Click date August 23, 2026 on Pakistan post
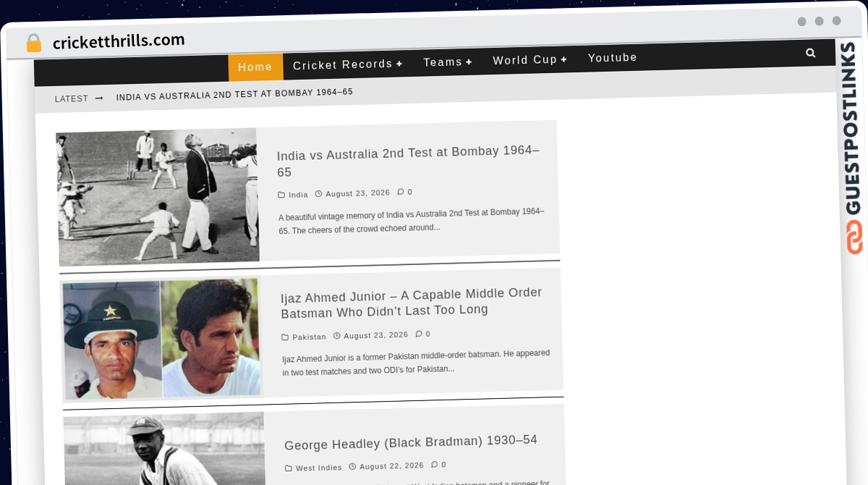Image resolution: width=868 pixels, height=485 pixels. (376, 335)
